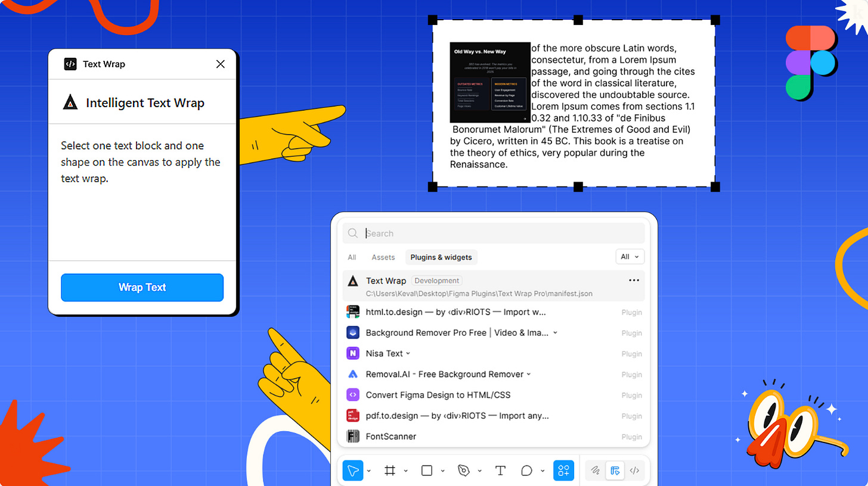Switch to Dev Mode code toggle
This screenshot has width=868, height=486.
click(x=634, y=471)
